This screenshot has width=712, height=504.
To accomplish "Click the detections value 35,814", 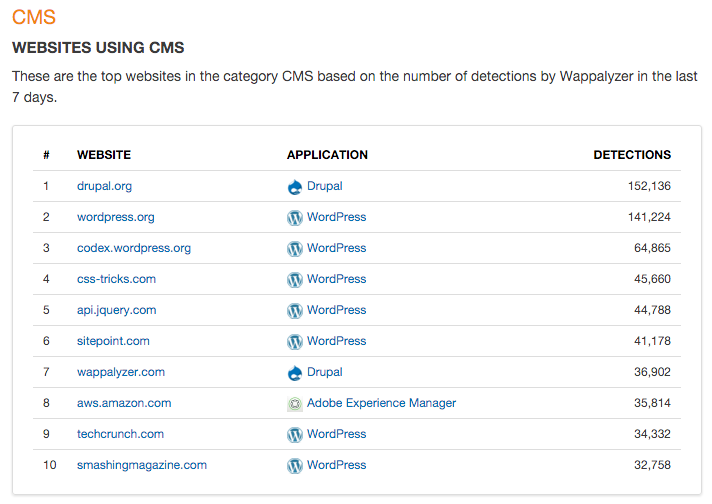I will [x=653, y=403].
